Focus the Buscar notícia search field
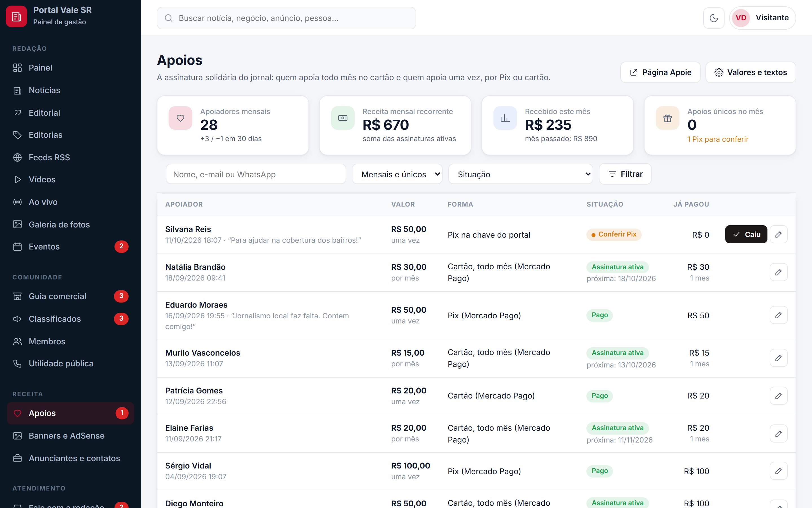This screenshot has width=812, height=508. click(x=286, y=18)
